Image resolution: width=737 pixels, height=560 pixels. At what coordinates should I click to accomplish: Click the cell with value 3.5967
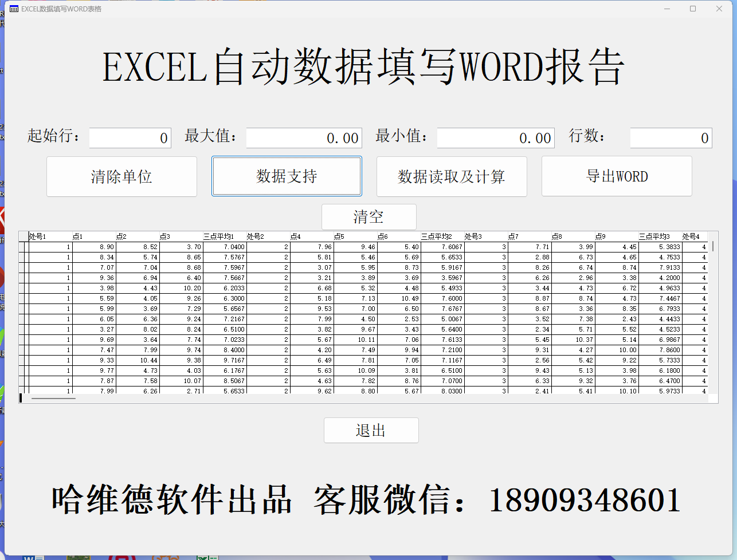pos(442,278)
